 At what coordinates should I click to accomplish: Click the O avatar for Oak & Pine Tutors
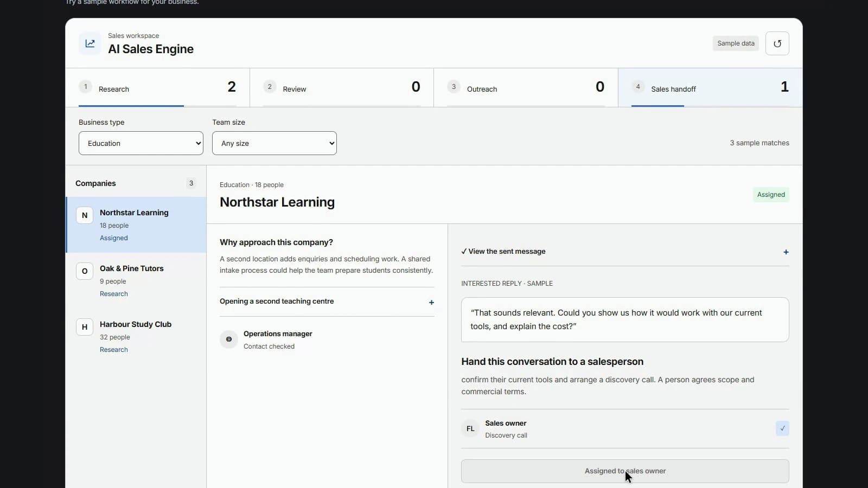(85, 271)
